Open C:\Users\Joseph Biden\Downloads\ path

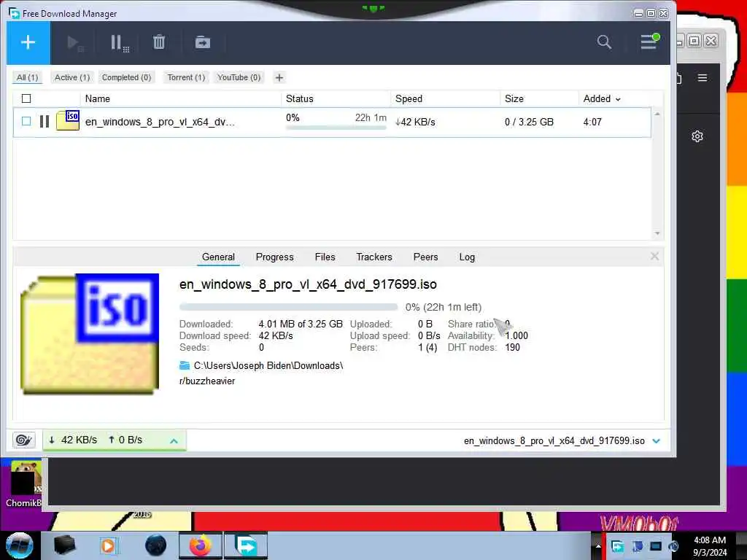coord(268,366)
